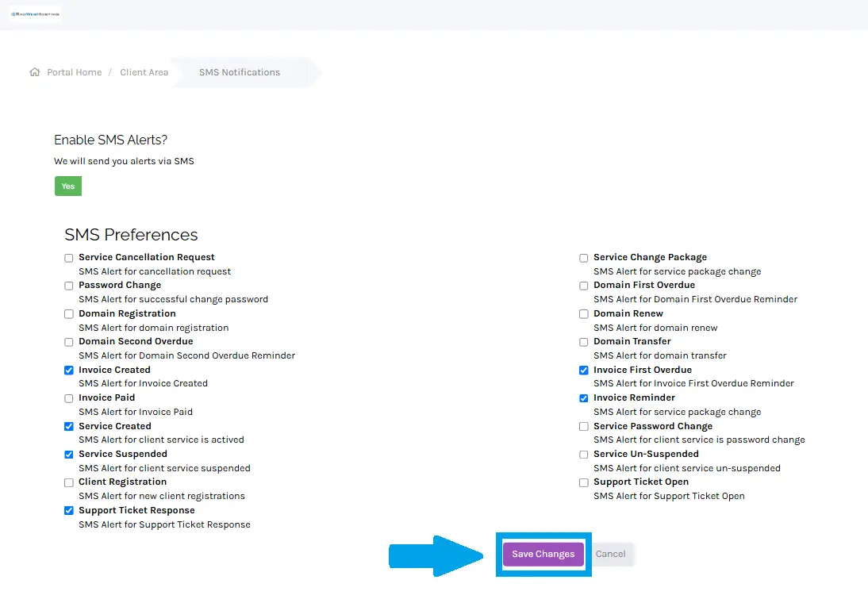The width and height of the screenshot is (868, 599).
Task: Enable the Service Cancellation Request alert
Action: 68,257
